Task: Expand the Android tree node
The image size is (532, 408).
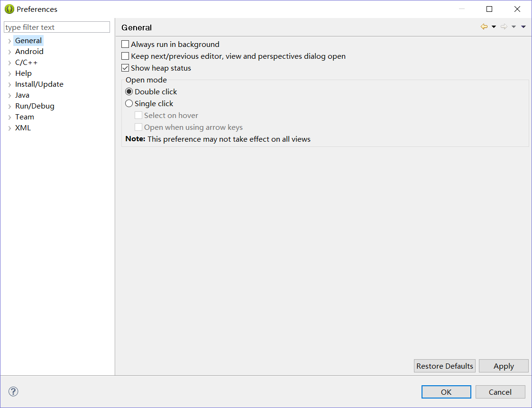Action: point(9,51)
